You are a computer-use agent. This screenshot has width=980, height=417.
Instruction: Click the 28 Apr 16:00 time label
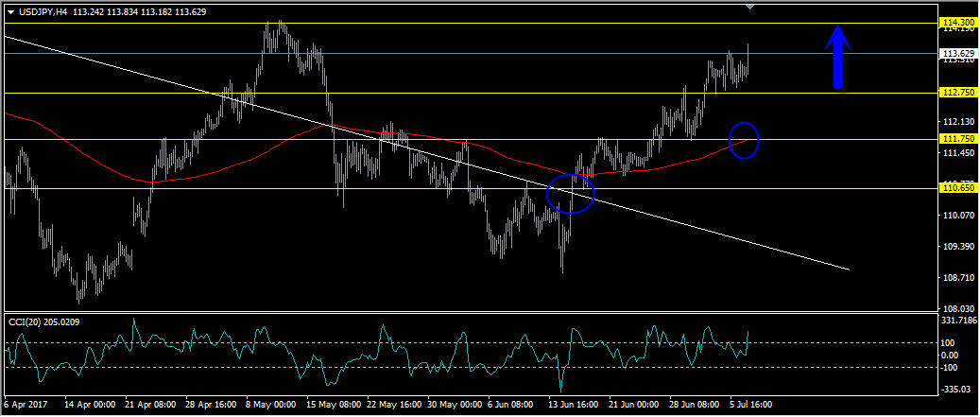coord(213,405)
